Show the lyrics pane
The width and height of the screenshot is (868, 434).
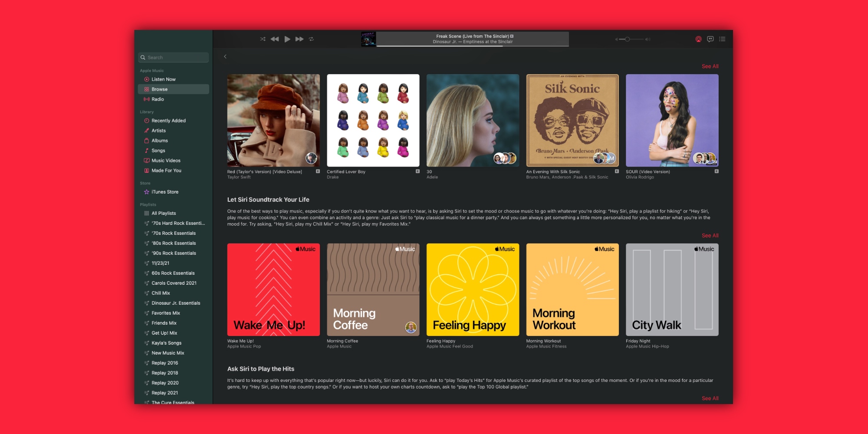[x=710, y=39]
